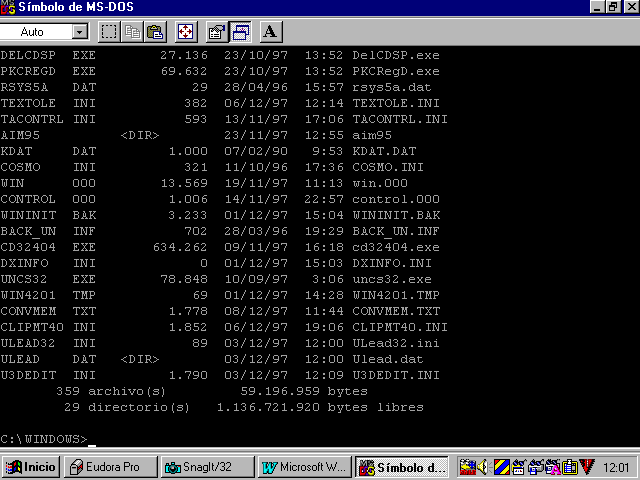Click the yellow clipboard tray icon
640x480 pixels.
(570, 467)
